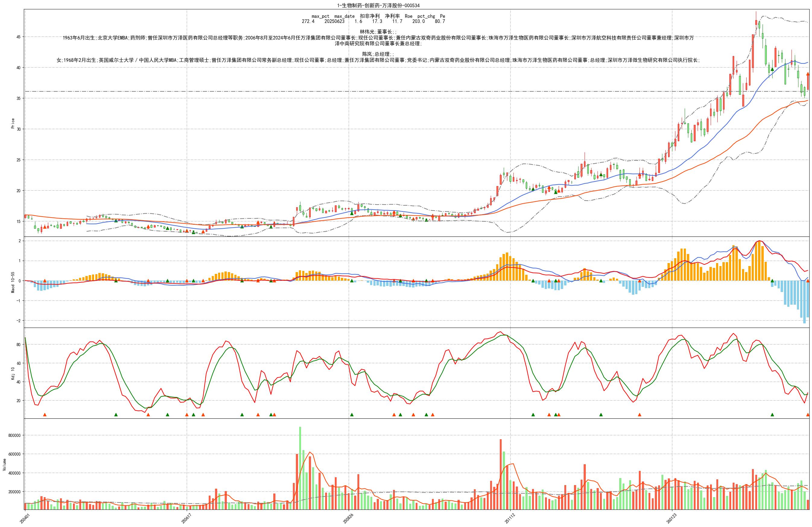
Task: Click the first orange triangle in KDJ panel
Action: (45, 415)
